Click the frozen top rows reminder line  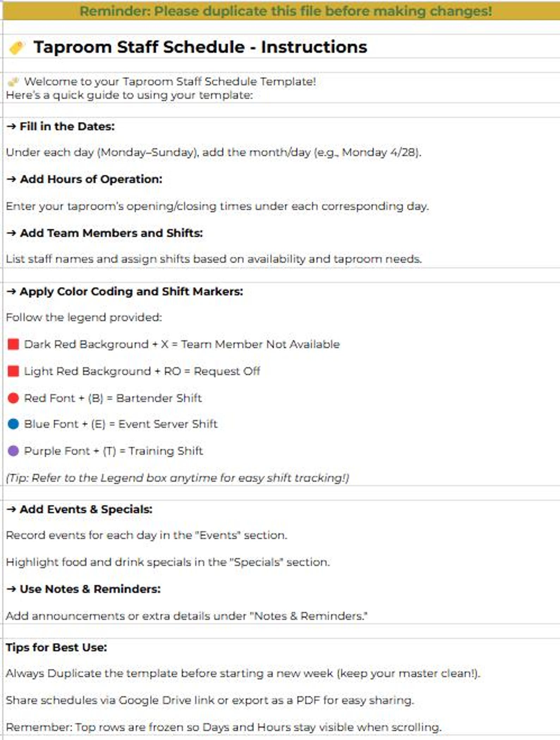pos(224,727)
